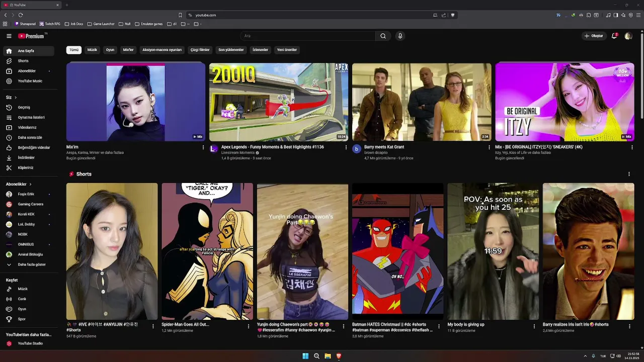Select the Müzik filter chip
The height and width of the screenshot is (362, 644).
(92, 50)
